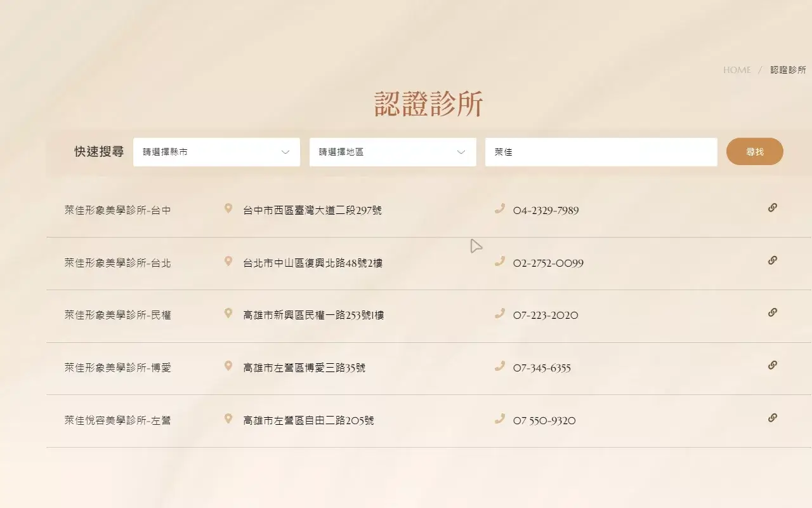Select clinic name 萊佳形象美學診所-台中
The height and width of the screenshot is (508, 812).
pyautogui.click(x=118, y=210)
